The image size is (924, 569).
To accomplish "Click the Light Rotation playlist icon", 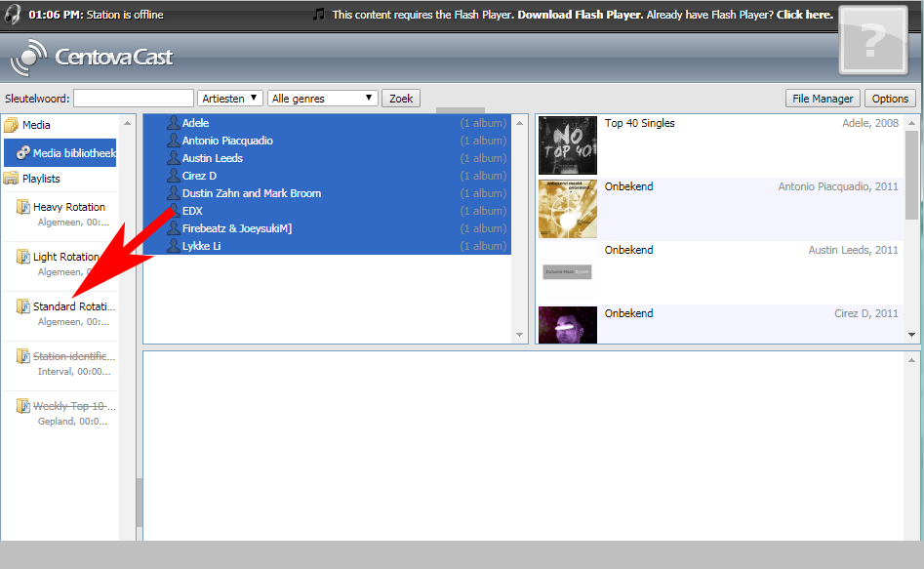I will [23, 257].
